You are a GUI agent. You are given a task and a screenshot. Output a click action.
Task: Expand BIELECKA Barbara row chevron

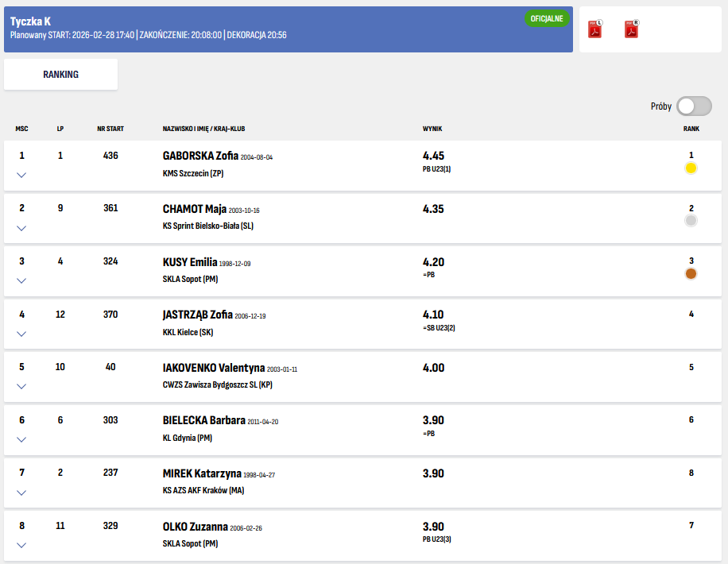[x=21, y=439]
